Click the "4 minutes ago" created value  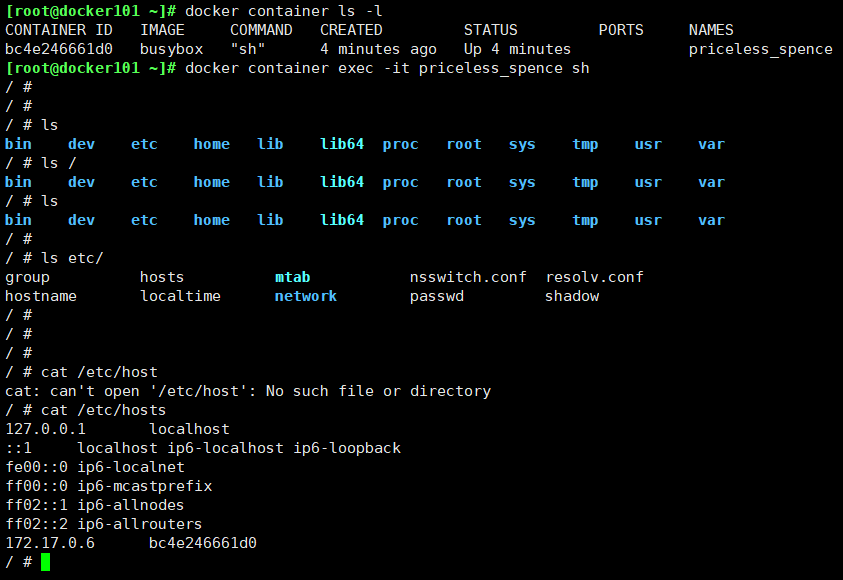pos(378,49)
